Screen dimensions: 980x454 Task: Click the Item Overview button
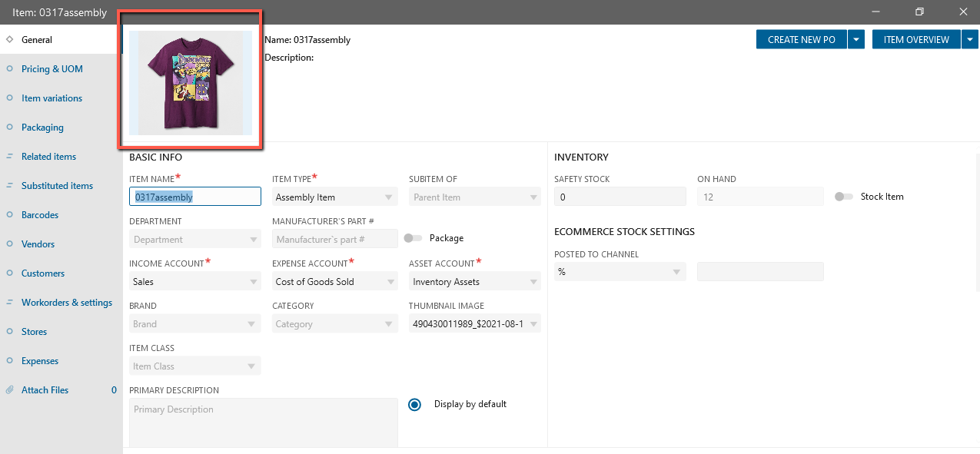point(916,39)
